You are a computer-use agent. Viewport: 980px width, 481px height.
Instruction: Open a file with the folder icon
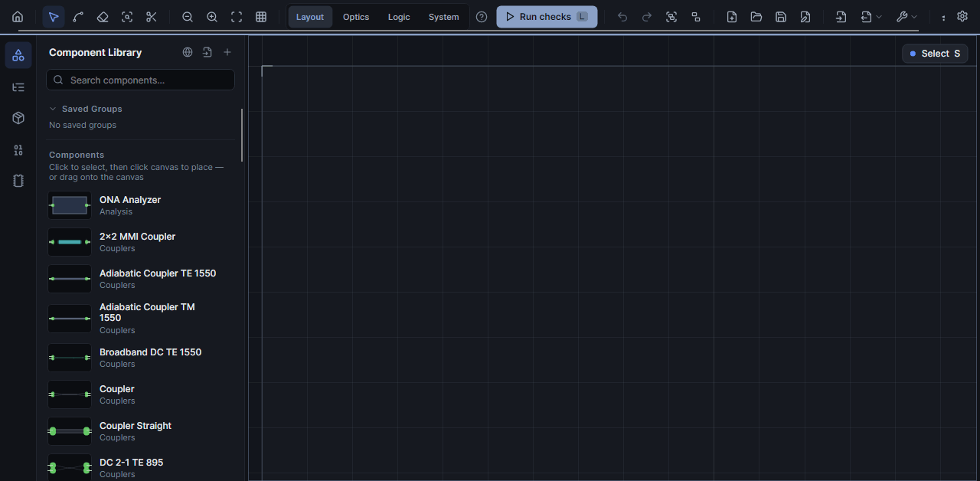click(x=756, y=17)
